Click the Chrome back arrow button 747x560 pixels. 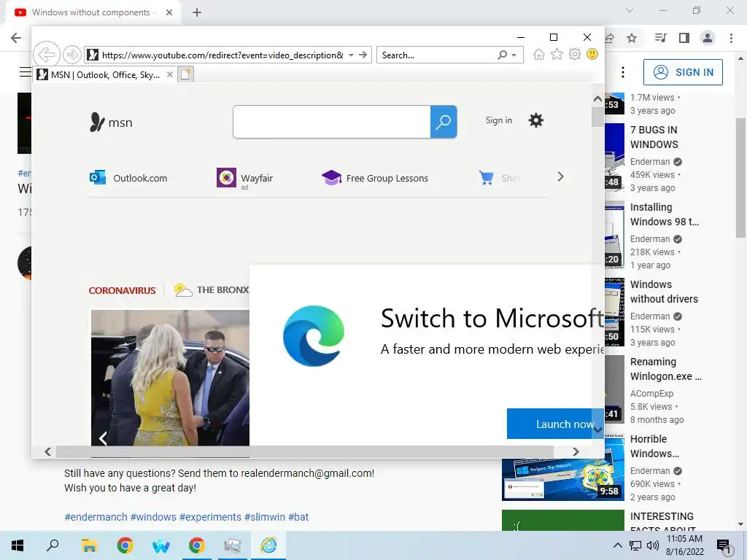click(x=16, y=38)
